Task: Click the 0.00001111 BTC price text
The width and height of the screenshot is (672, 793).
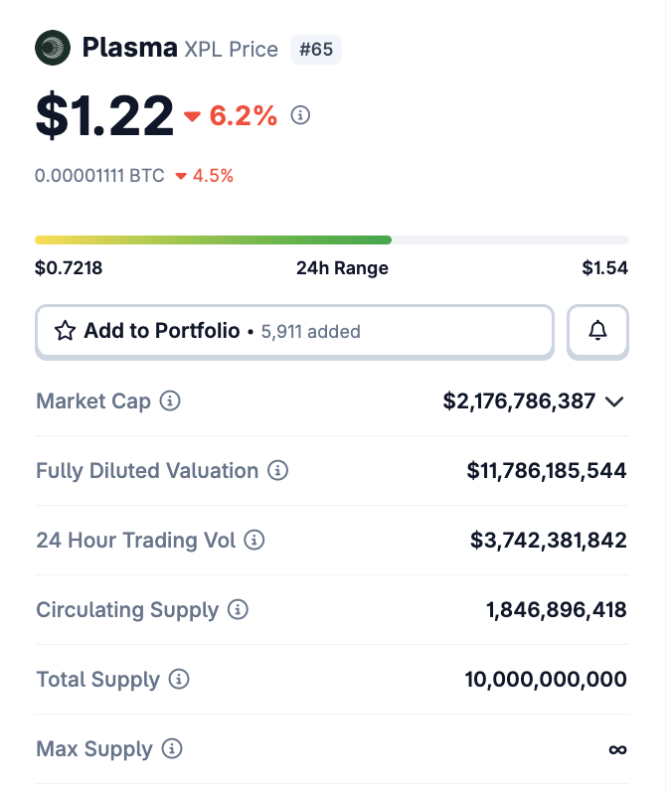Action: [x=98, y=176]
